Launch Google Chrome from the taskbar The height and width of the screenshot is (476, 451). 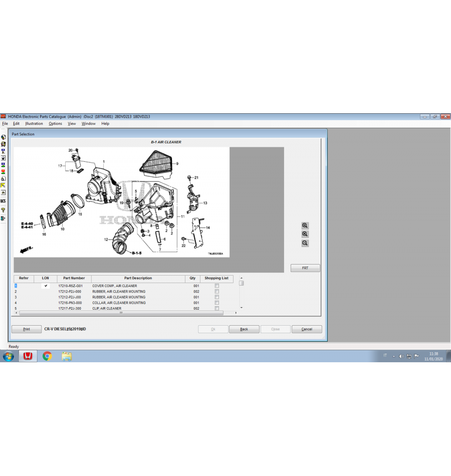47,356
